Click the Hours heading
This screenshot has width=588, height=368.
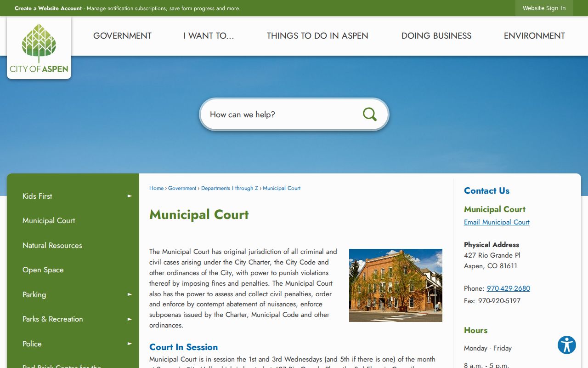coord(475,330)
